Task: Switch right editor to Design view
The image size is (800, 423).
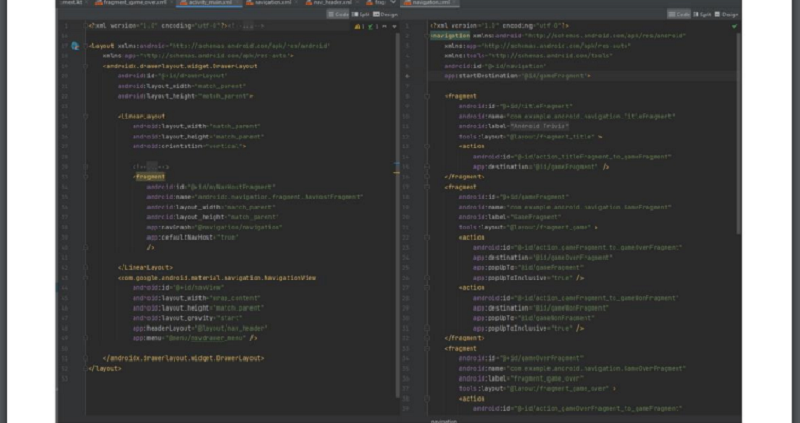Action: pos(727,14)
